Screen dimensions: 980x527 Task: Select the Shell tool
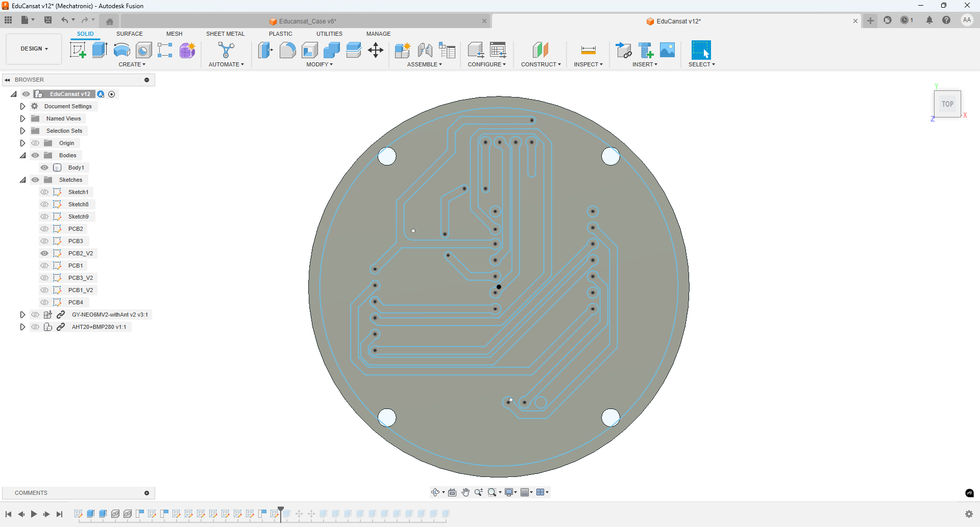click(310, 50)
